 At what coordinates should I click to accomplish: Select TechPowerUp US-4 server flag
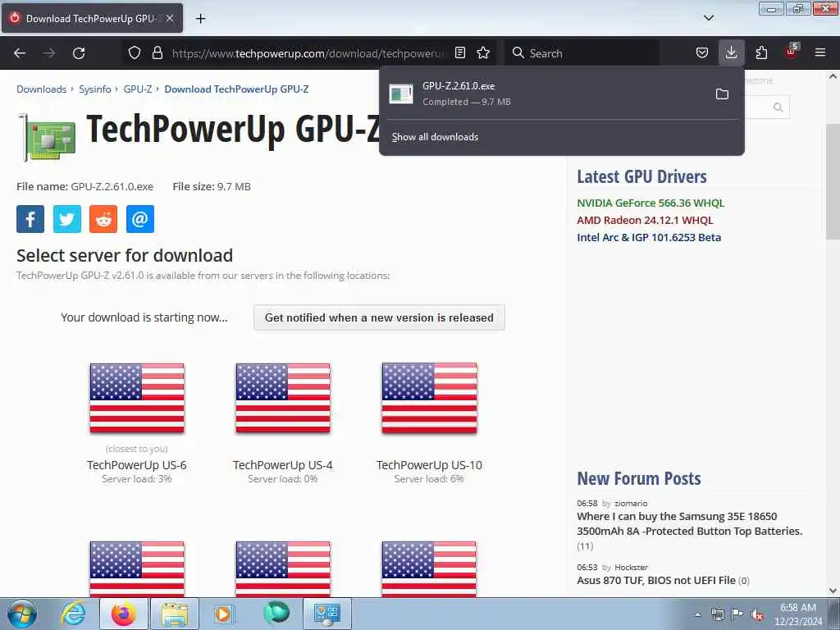283,398
